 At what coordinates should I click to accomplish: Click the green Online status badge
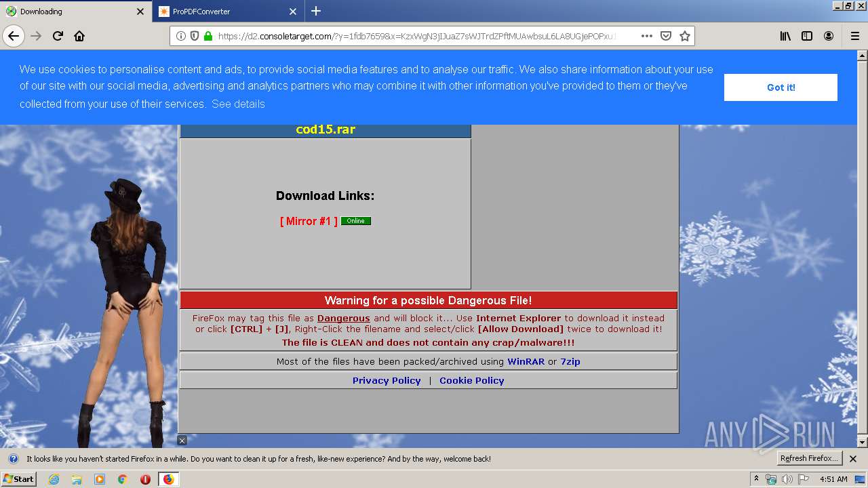pos(356,221)
